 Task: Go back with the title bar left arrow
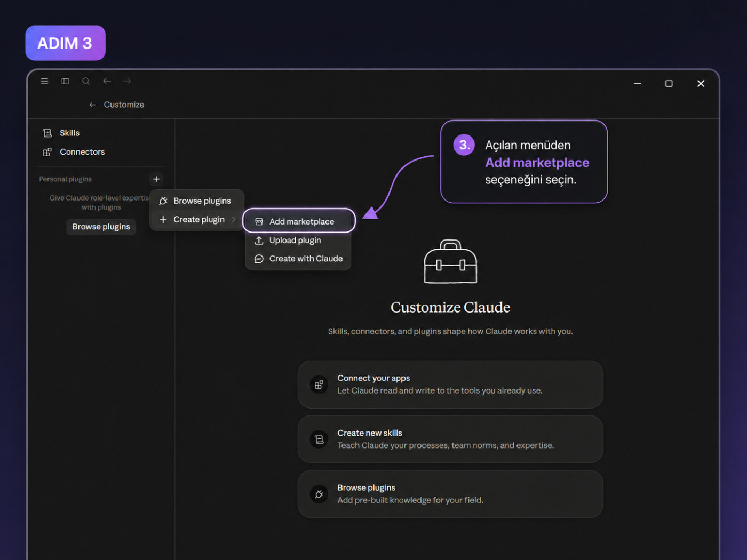pyautogui.click(x=107, y=81)
